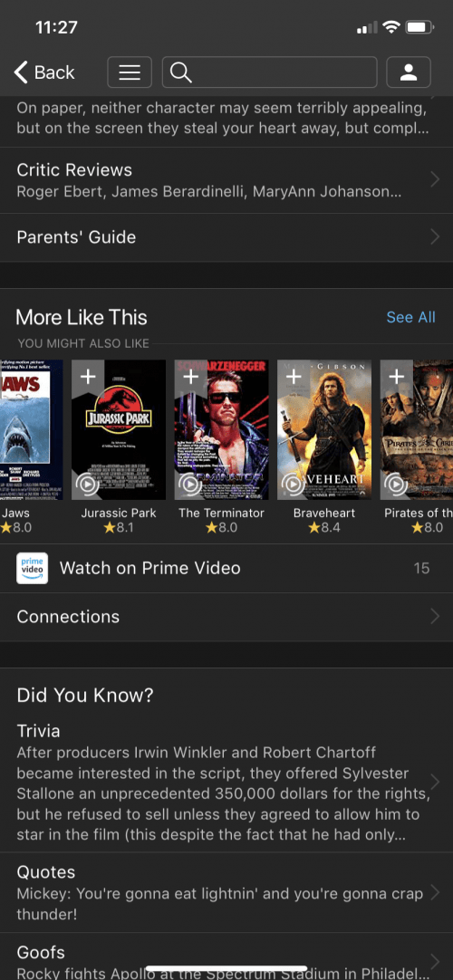453x980 pixels.
Task: Select the Jaws poster thumbnail
Action: [x=31, y=429]
